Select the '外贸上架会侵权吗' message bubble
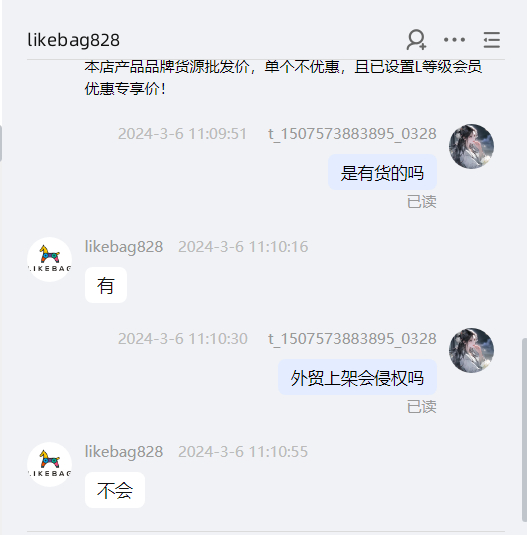The image size is (527, 535). tap(357, 377)
